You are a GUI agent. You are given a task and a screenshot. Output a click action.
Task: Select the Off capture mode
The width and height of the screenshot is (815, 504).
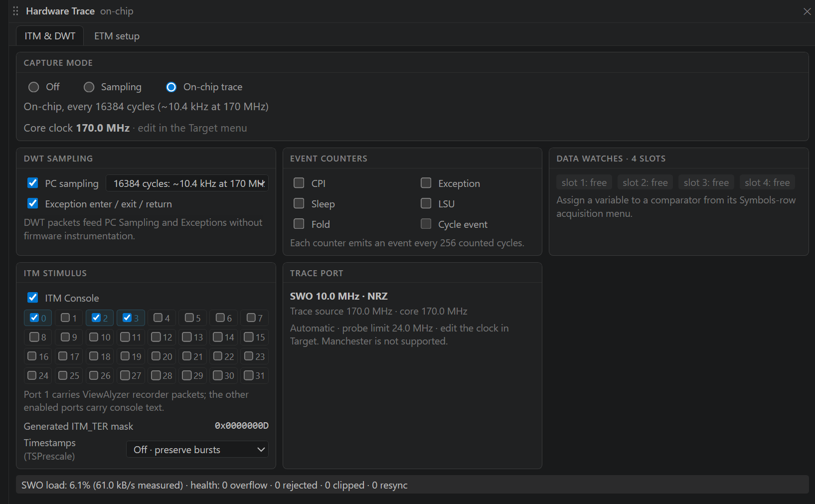(33, 87)
